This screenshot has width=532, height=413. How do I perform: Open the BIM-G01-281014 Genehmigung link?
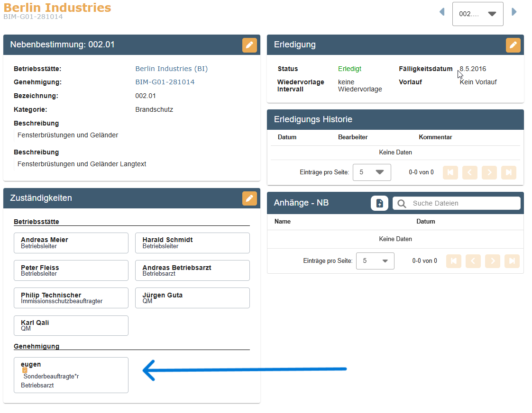click(x=165, y=82)
